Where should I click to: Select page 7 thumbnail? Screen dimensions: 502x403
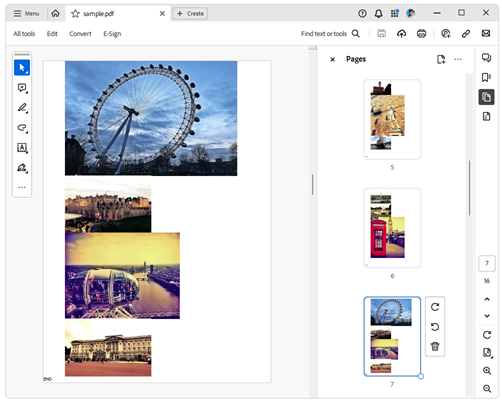(392, 336)
